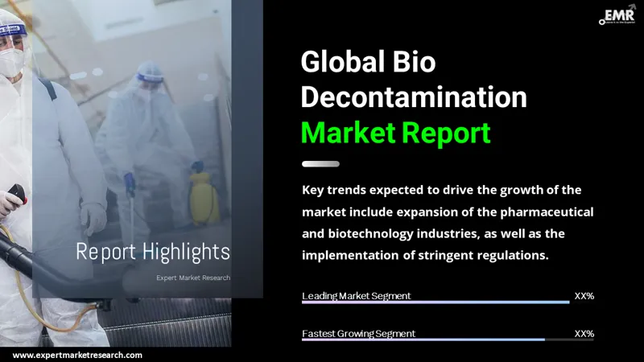
Task: Open the www.expertmarketresearch.com link
Action: click(77, 355)
